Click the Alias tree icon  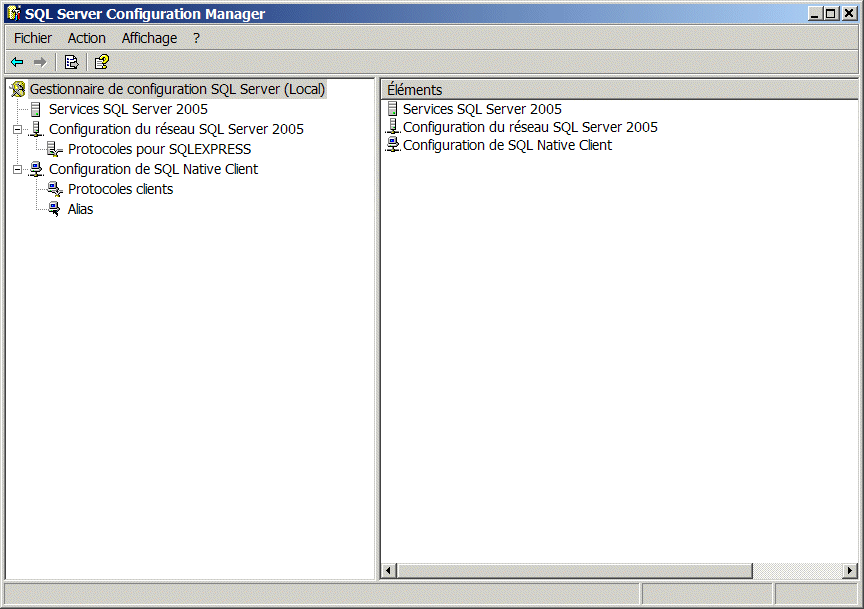pyautogui.click(x=55, y=209)
